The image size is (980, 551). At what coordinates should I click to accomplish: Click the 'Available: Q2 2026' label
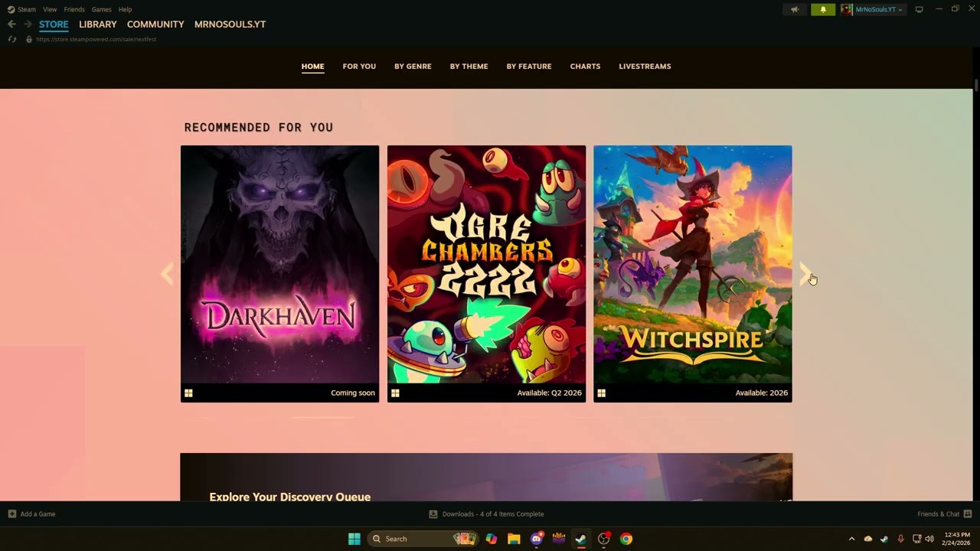click(550, 393)
